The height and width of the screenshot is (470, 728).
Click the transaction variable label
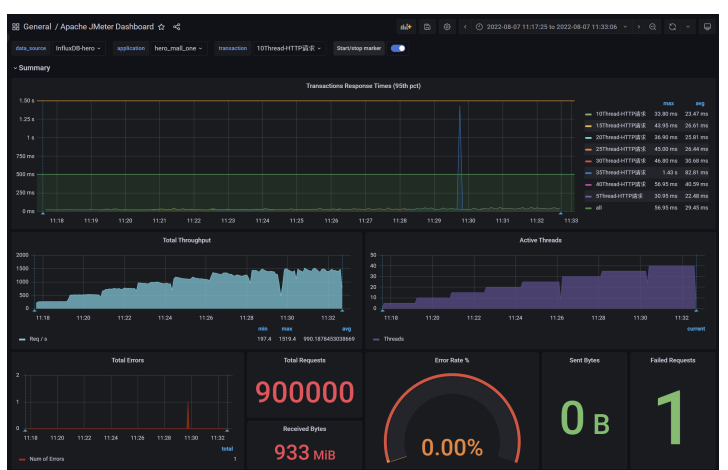point(233,48)
